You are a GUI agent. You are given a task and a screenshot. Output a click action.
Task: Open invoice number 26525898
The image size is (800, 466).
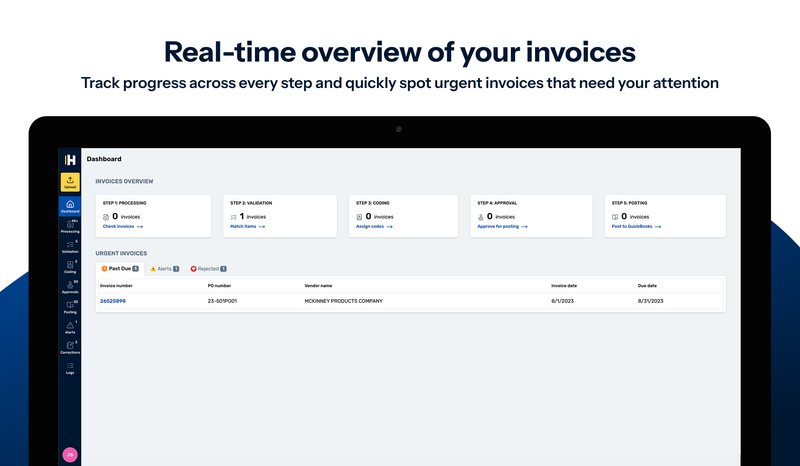tap(113, 301)
